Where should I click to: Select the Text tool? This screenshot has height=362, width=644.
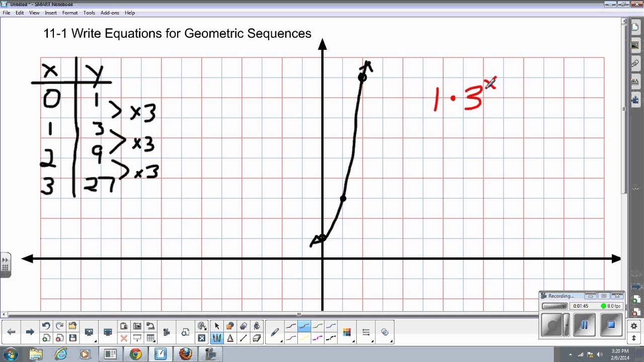click(x=230, y=338)
